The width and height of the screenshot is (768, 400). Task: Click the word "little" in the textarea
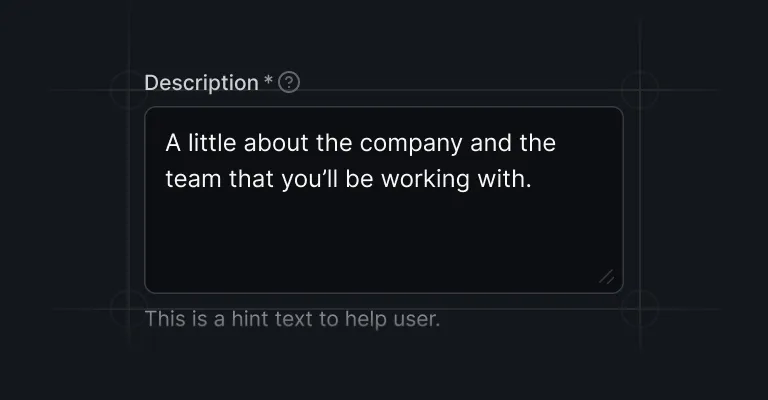click(212, 143)
